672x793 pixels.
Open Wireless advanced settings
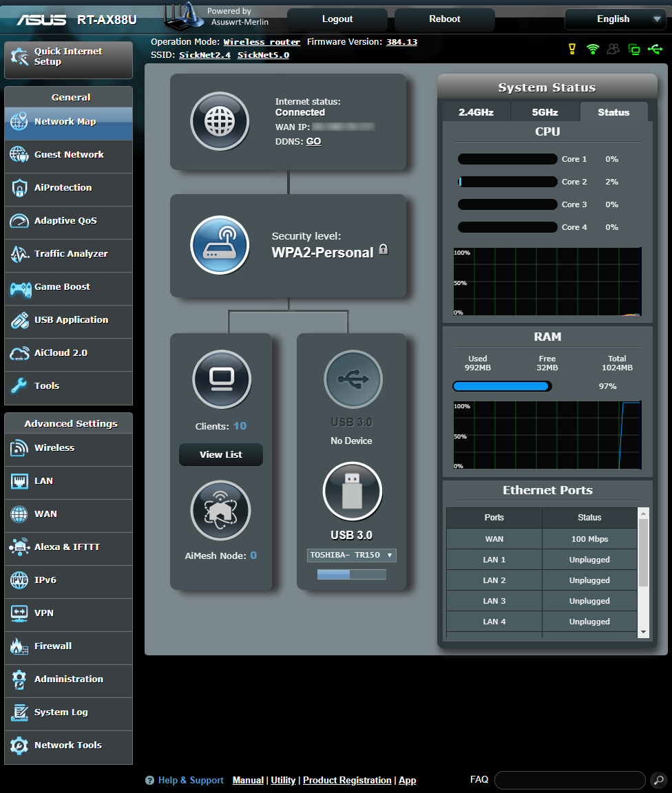(x=68, y=448)
